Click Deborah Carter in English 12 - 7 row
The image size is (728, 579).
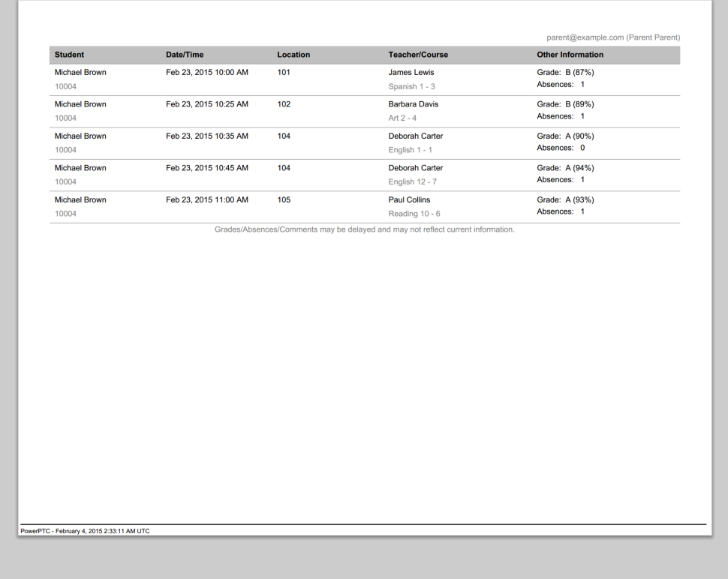[416, 168]
